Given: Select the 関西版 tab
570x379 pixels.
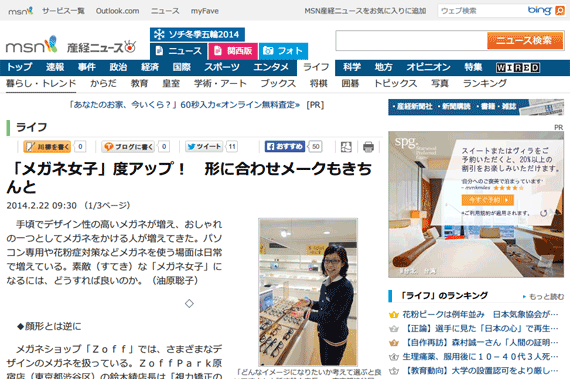Looking at the screenshot, I should coord(233,51).
